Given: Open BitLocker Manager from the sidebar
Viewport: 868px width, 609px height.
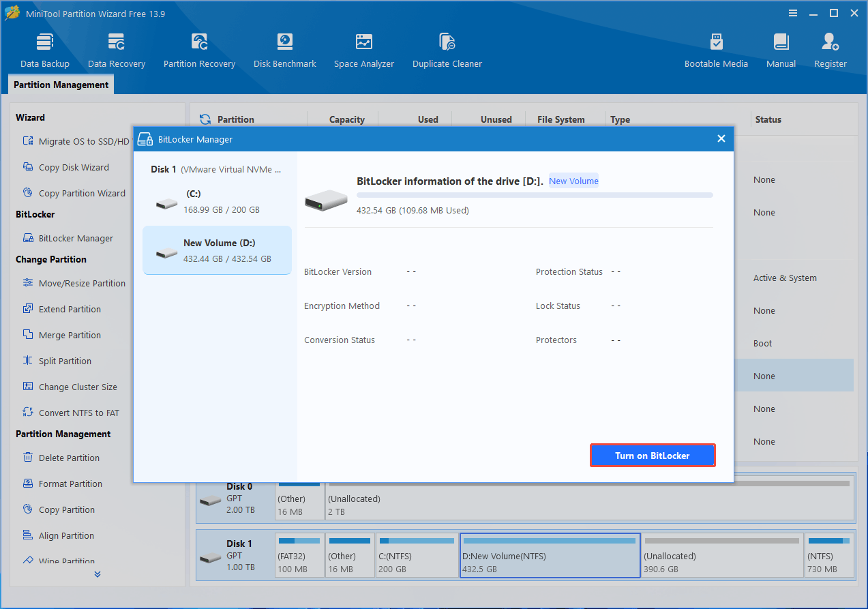Looking at the screenshot, I should coord(68,238).
